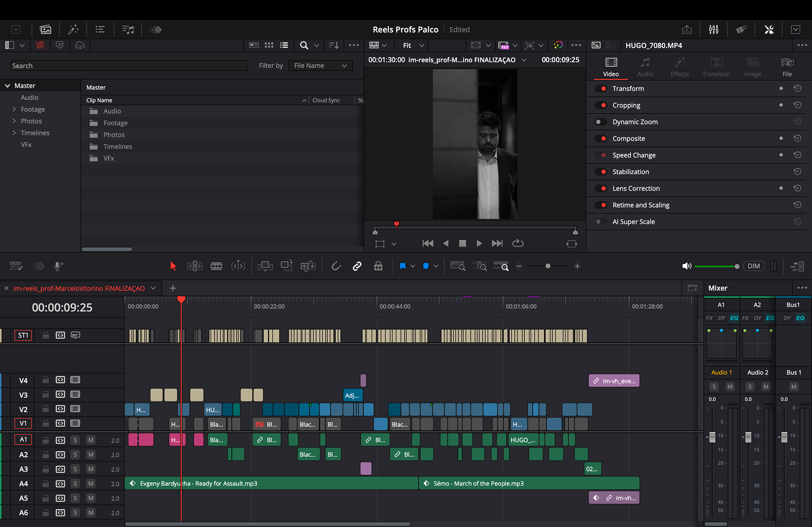
Task: Open the Edit Index list icon
Action: point(100,30)
